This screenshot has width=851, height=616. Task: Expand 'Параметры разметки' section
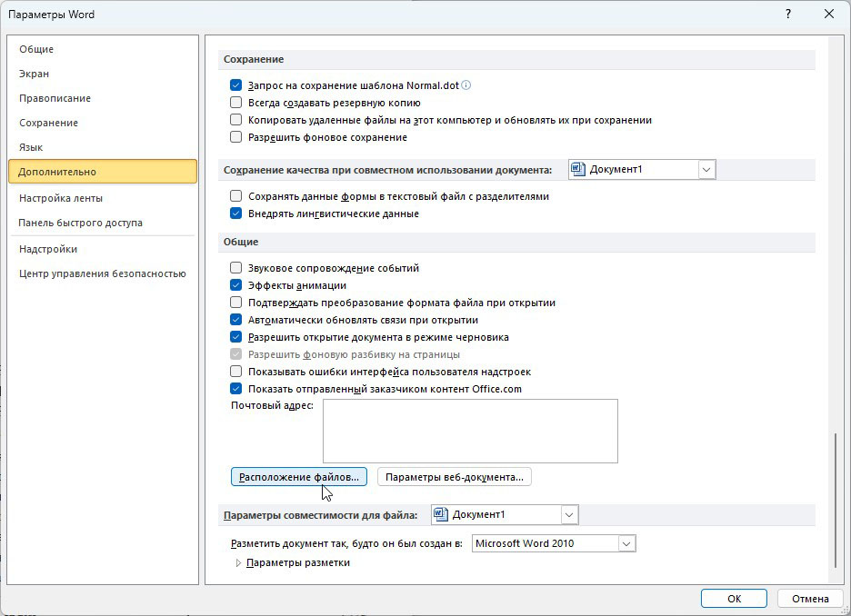coord(239,562)
